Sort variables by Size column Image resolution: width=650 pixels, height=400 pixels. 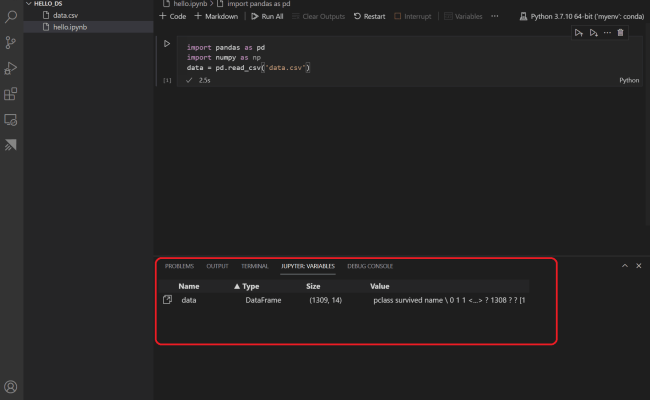coord(313,286)
